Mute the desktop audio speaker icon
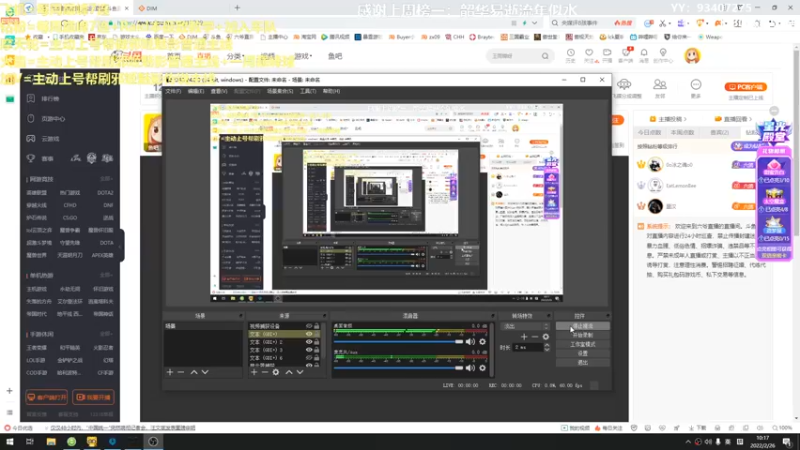This screenshot has height=450, width=800. click(x=470, y=341)
